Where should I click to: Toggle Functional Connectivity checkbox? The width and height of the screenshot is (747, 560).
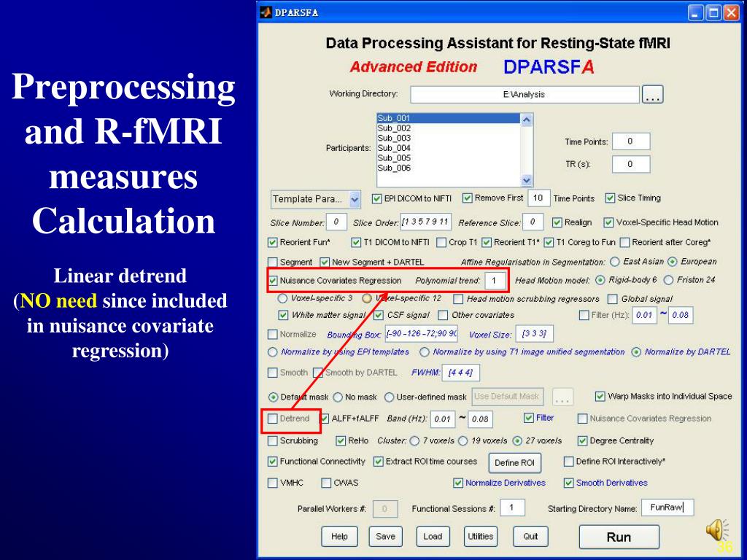273,462
